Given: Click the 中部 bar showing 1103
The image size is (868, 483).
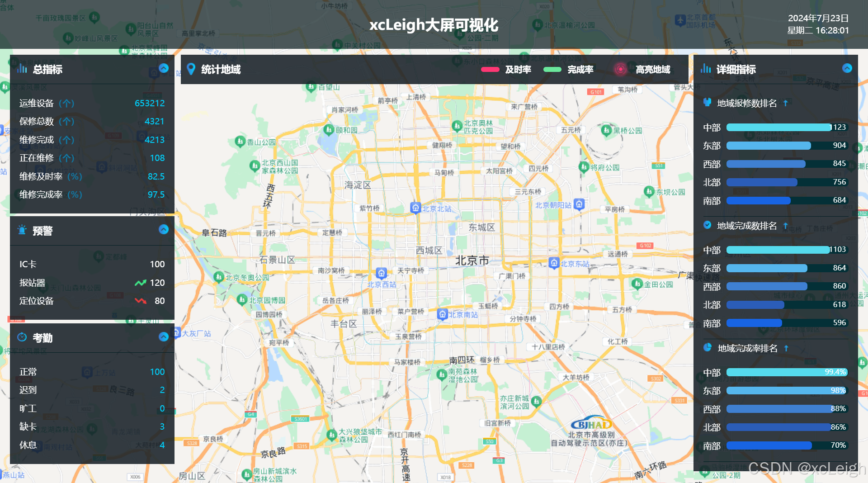Looking at the screenshot, I should tap(787, 250).
